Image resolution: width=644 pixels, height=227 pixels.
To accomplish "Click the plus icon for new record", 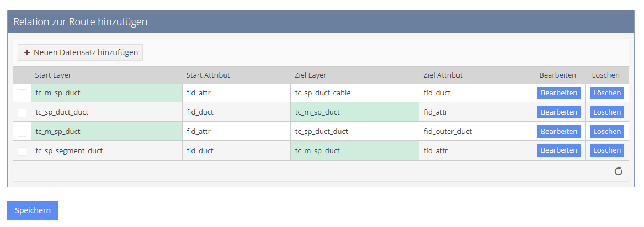I will coord(26,53).
